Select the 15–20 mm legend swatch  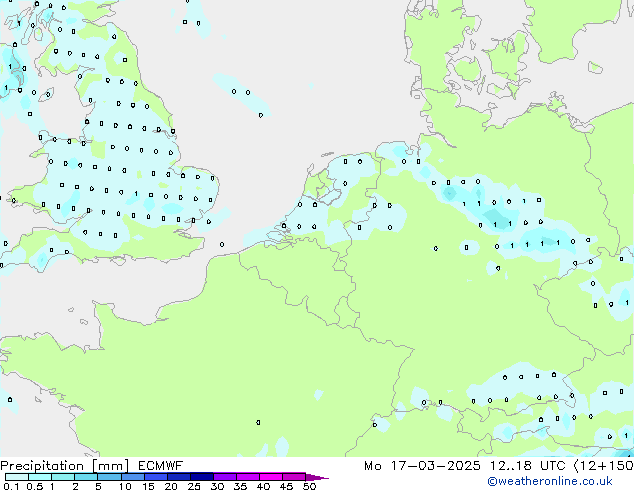156,477
